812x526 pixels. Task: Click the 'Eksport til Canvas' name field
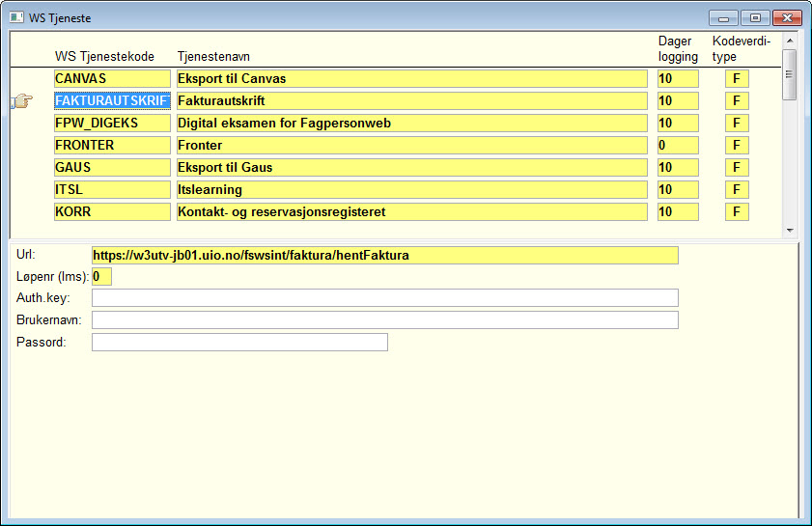[x=412, y=79]
